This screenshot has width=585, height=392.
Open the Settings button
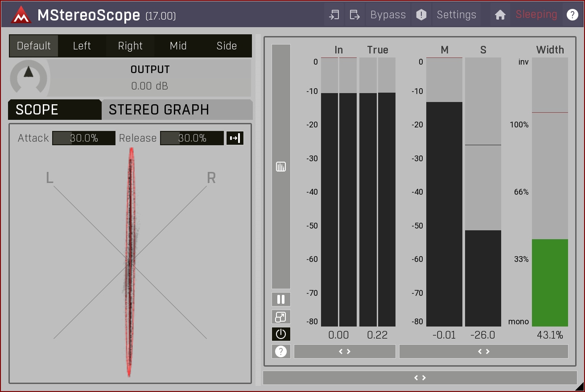click(x=456, y=15)
